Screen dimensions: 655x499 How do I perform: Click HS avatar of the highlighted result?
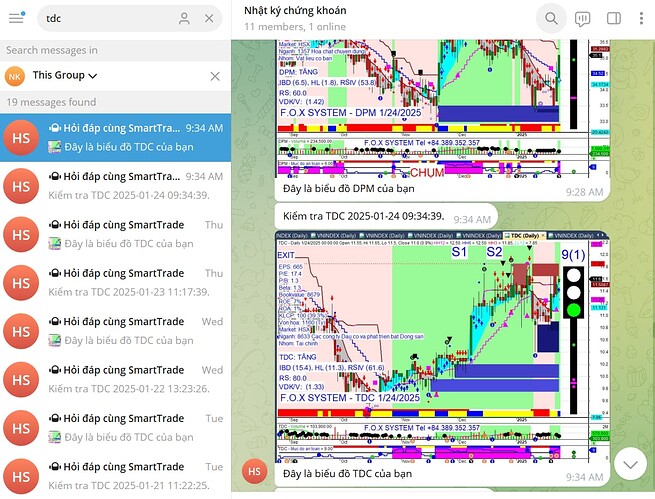pos(21,138)
